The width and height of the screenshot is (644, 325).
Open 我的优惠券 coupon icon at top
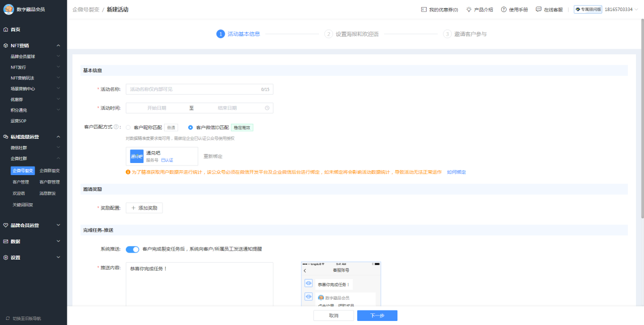pyautogui.click(x=423, y=9)
